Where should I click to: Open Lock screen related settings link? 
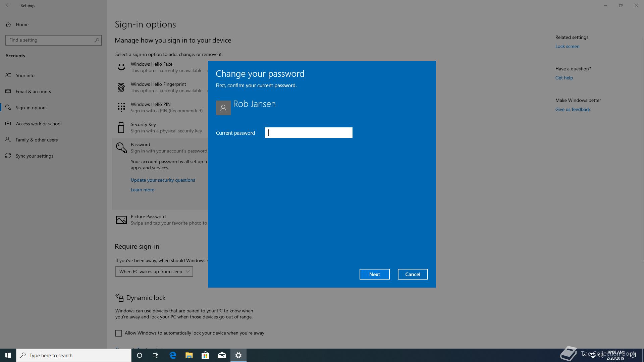567,46
